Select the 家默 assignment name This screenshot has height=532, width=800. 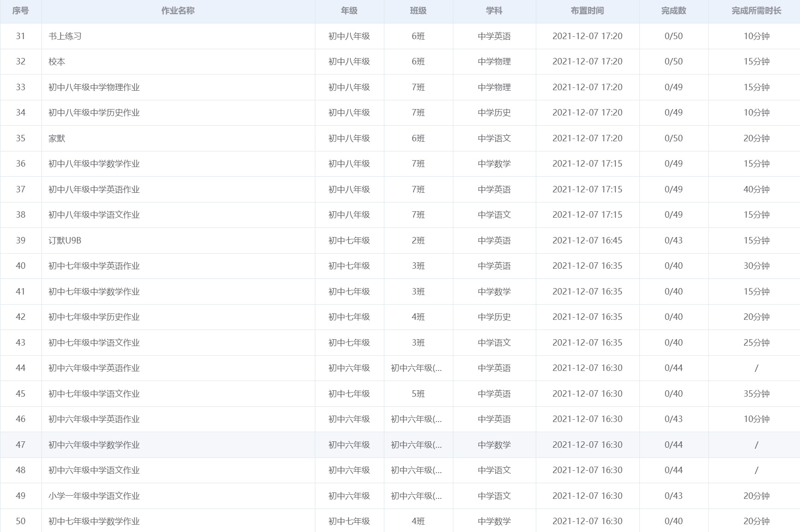[x=57, y=139]
